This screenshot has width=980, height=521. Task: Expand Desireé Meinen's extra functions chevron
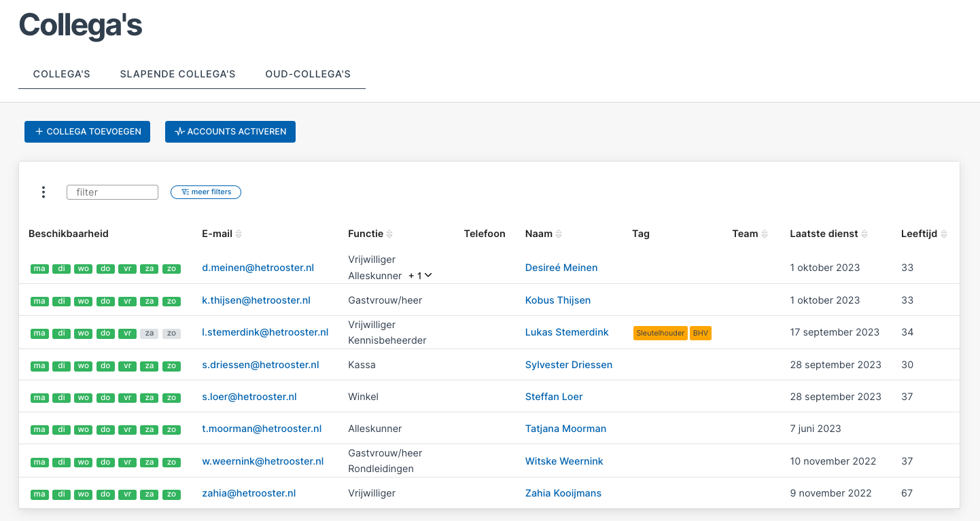point(428,276)
